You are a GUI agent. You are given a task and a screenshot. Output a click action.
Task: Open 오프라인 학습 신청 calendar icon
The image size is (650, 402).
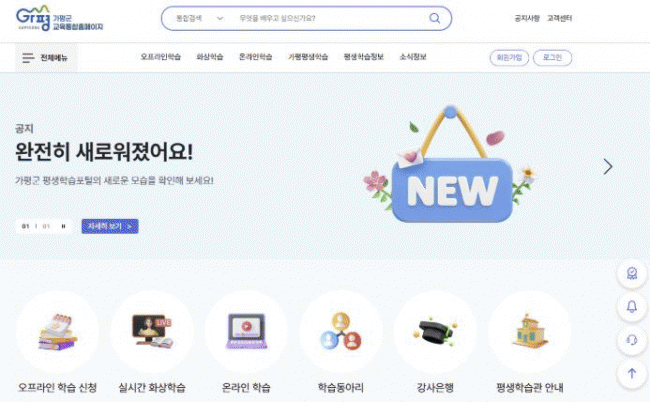58,332
